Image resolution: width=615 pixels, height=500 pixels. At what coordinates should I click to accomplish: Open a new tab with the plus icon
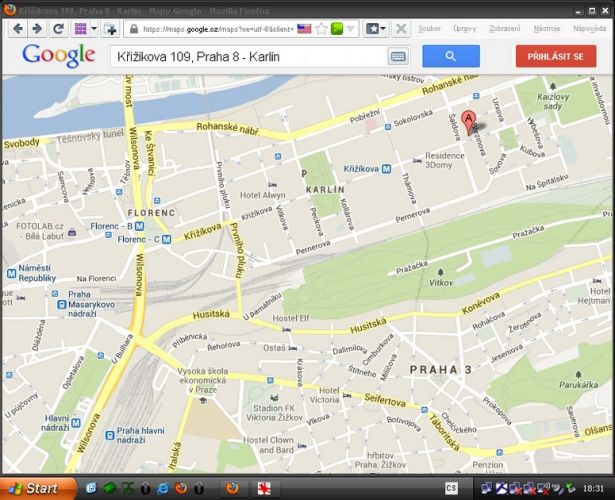(111, 29)
